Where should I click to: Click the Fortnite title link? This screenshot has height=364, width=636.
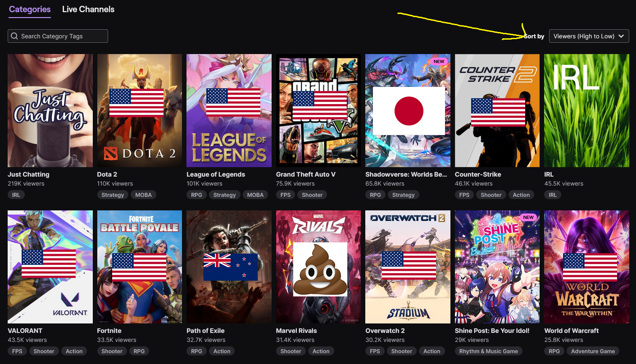pyautogui.click(x=109, y=331)
